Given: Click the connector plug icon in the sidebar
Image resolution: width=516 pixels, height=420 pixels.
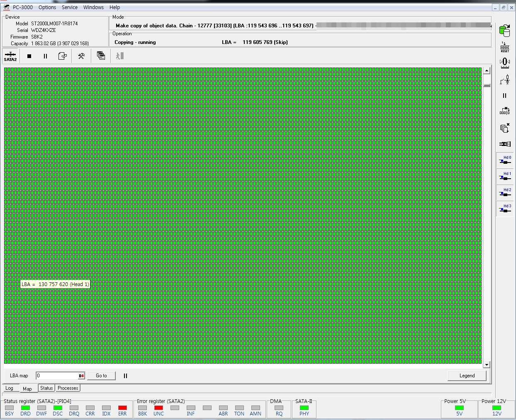Looking at the screenshot, I should pos(505,144).
